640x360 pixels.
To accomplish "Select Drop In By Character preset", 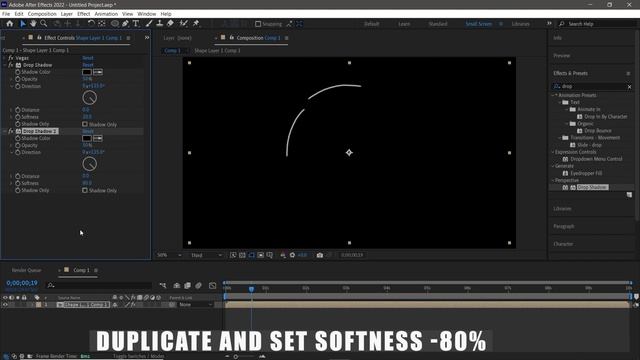I will (605, 117).
